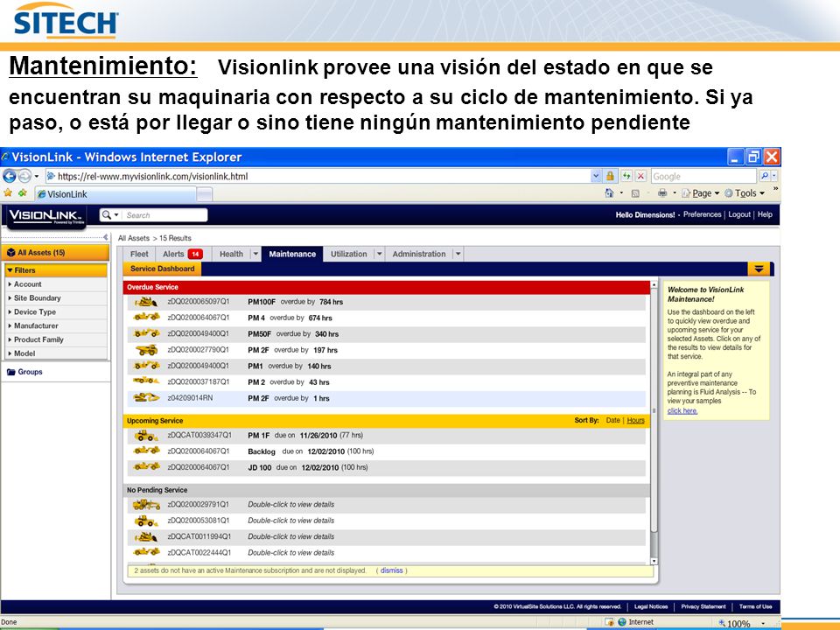
Task: Click the machine icon for PM 4 row
Action: [x=146, y=317]
